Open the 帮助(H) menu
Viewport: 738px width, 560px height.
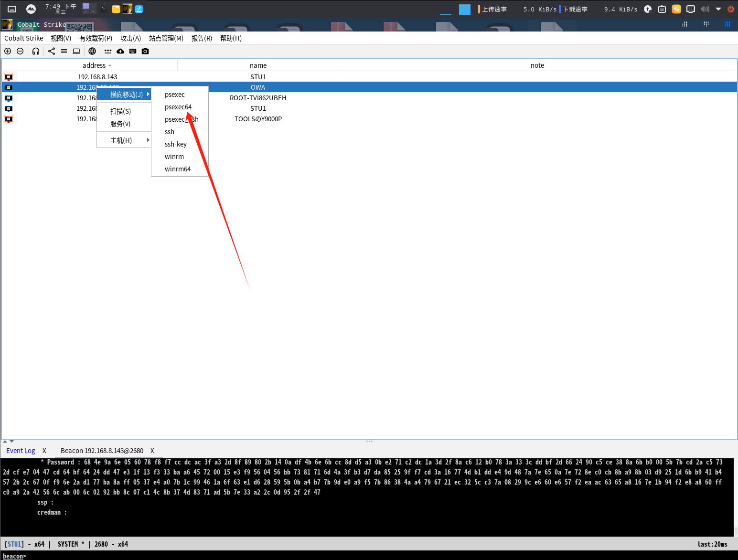(231, 38)
